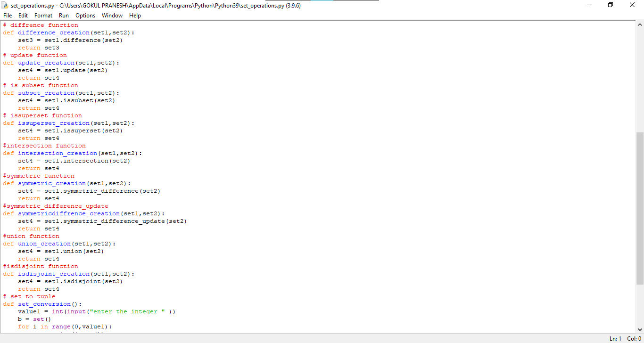Click function name 'union_creation'
Viewport: 644px width, 343px height.
44,244
